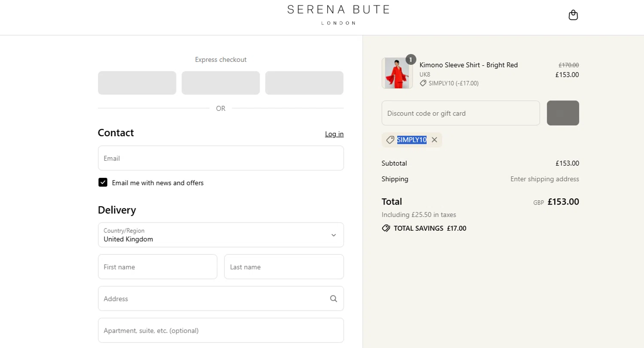Open the shopping bag icon
Screen dimensions: 644x348
573,15
